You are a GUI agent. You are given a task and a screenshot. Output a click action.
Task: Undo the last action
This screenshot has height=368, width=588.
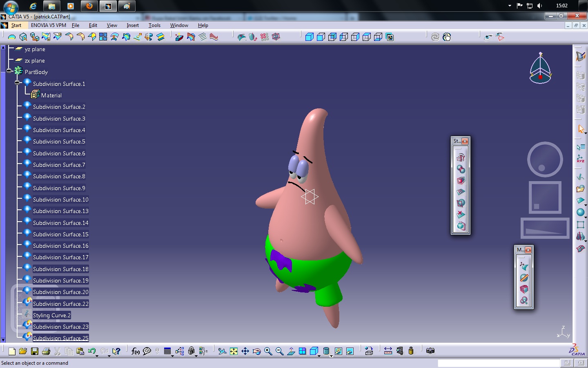click(91, 351)
